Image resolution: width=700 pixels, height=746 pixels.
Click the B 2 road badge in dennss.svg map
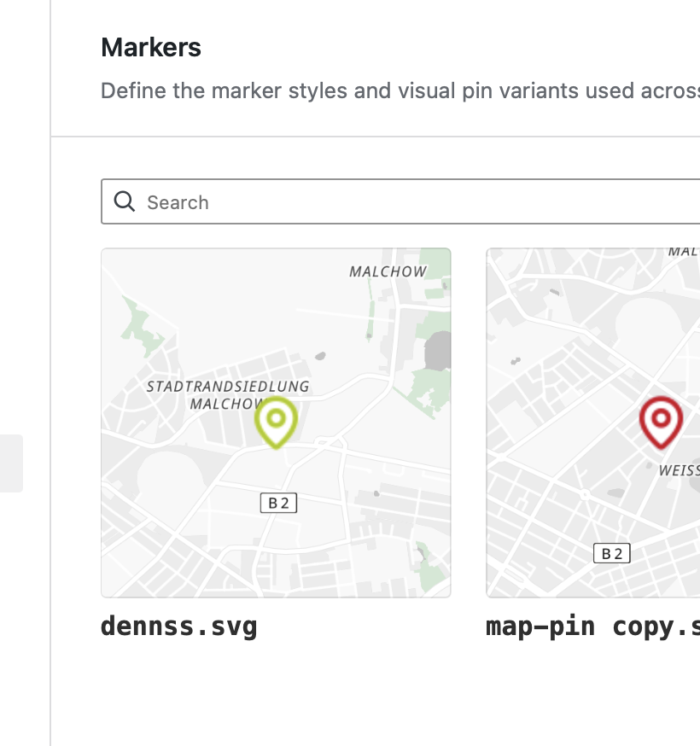[x=279, y=503]
